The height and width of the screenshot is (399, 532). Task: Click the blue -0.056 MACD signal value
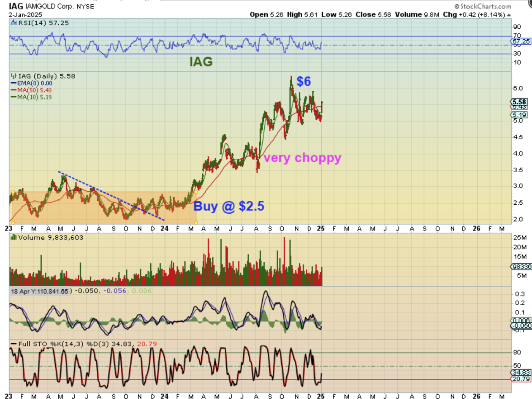[x=114, y=291]
